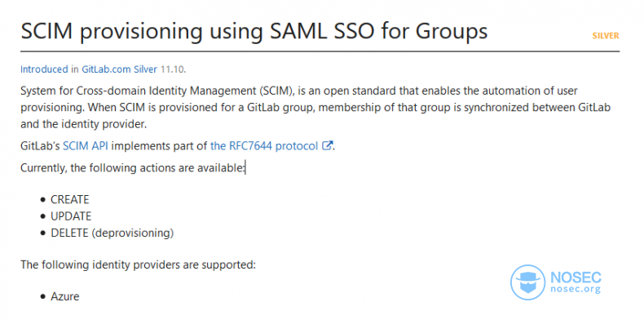
Task: Select the "DELETE (deprovisioning)" list item
Action: 112,233
